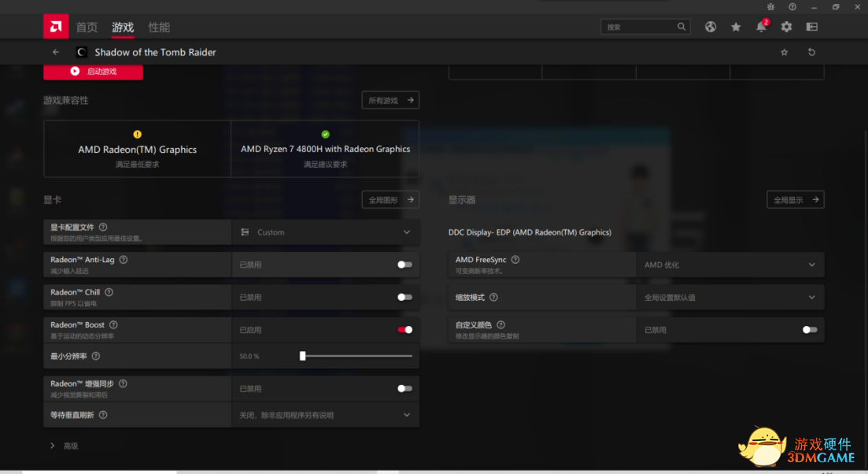The width and height of the screenshot is (868, 474).
Task: Switch to the 首页 home tab
Action: point(87,27)
